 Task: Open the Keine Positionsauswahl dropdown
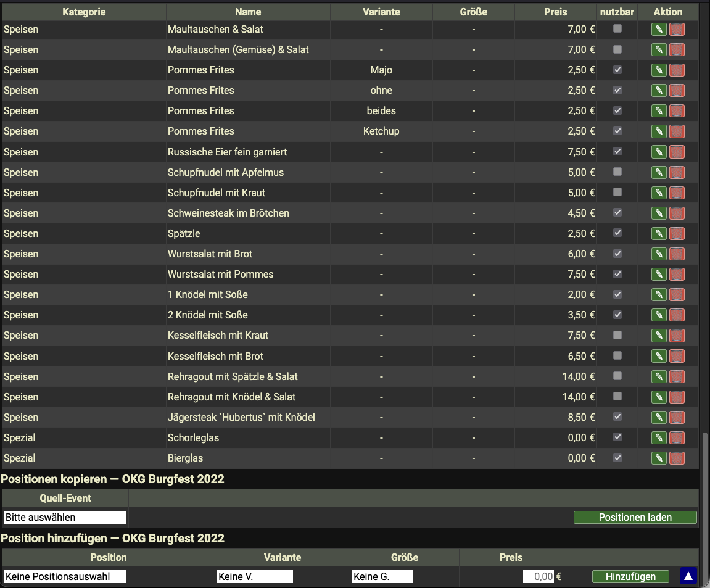coord(65,576)
